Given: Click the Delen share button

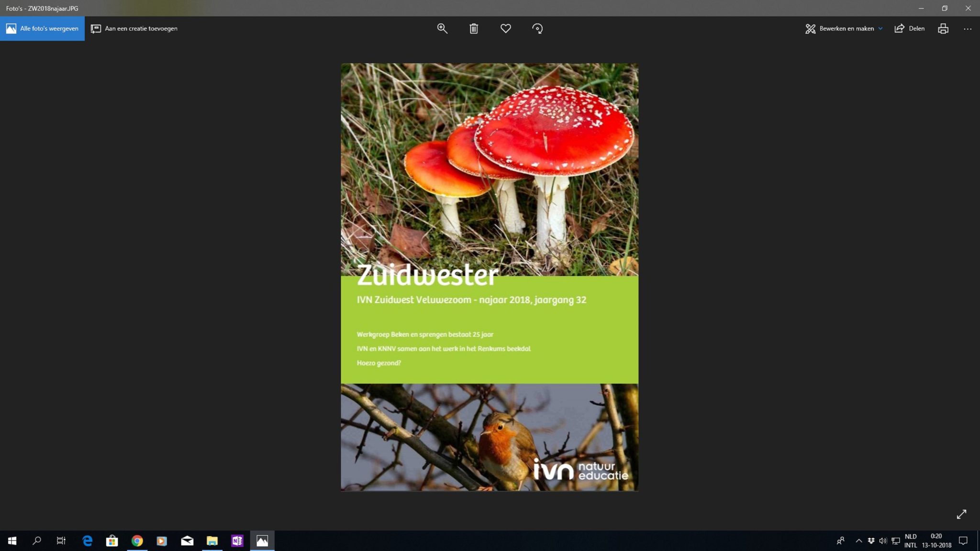Looking at the screenshot, I should (910, 29).
